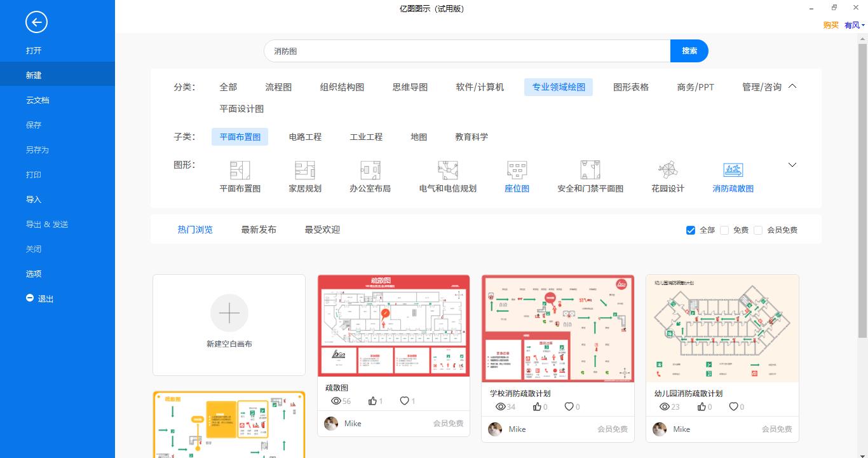Image resolution: width=868 pixels, height=458 pixels.
Task: Select the 专业领域绘图 category
Action: (559, 87)
